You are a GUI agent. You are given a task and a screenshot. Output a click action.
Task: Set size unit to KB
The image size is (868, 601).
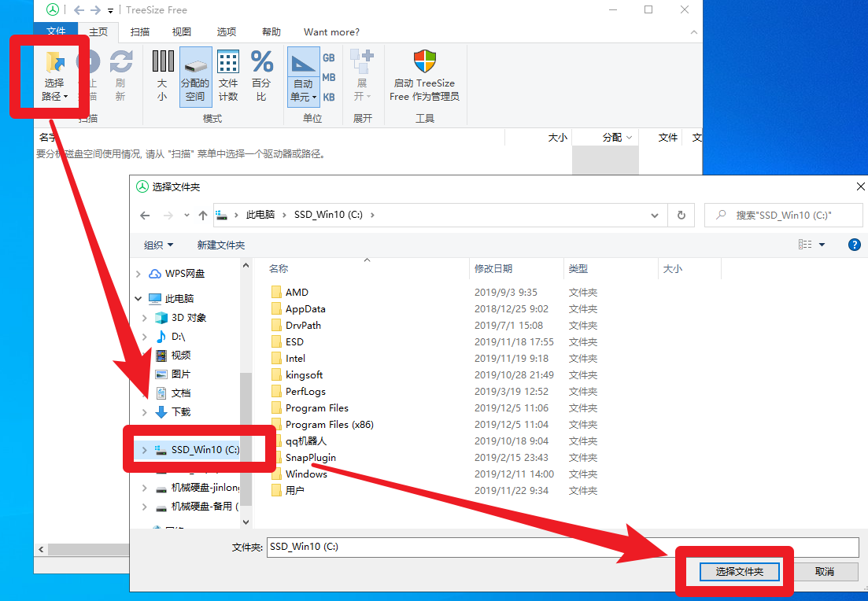[x=329, y=97]
